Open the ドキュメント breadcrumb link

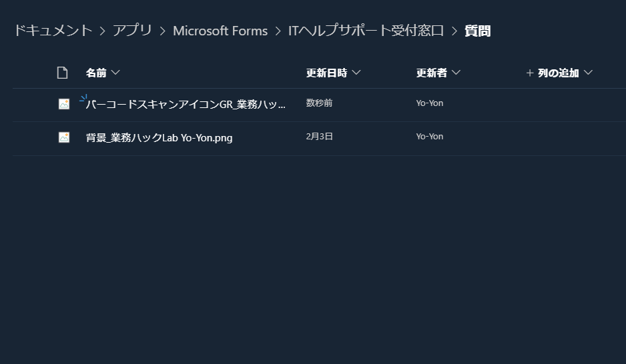pos(53,31)
